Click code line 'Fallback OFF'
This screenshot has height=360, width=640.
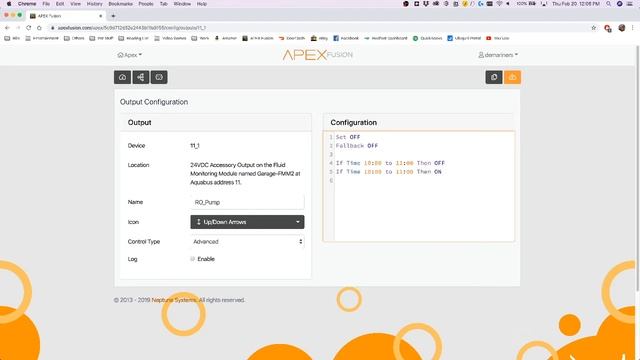[357, 146]
